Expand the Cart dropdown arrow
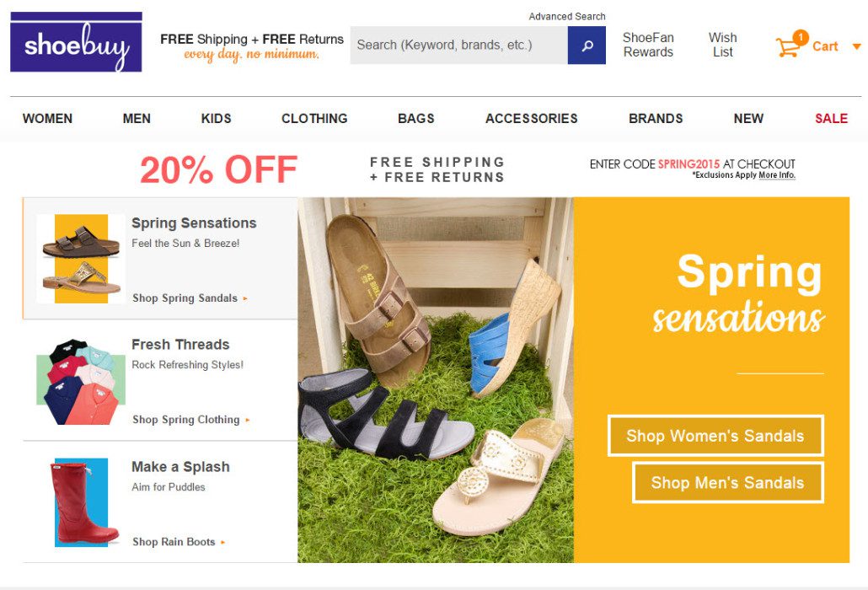The image size is (868, 590). pos(856,46)
